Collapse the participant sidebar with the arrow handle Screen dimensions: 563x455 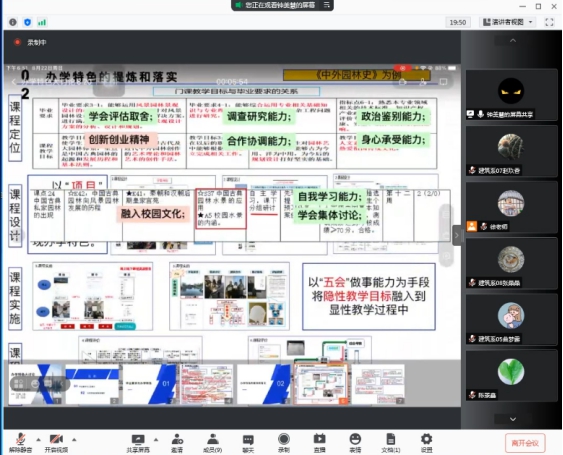(457, 236)
